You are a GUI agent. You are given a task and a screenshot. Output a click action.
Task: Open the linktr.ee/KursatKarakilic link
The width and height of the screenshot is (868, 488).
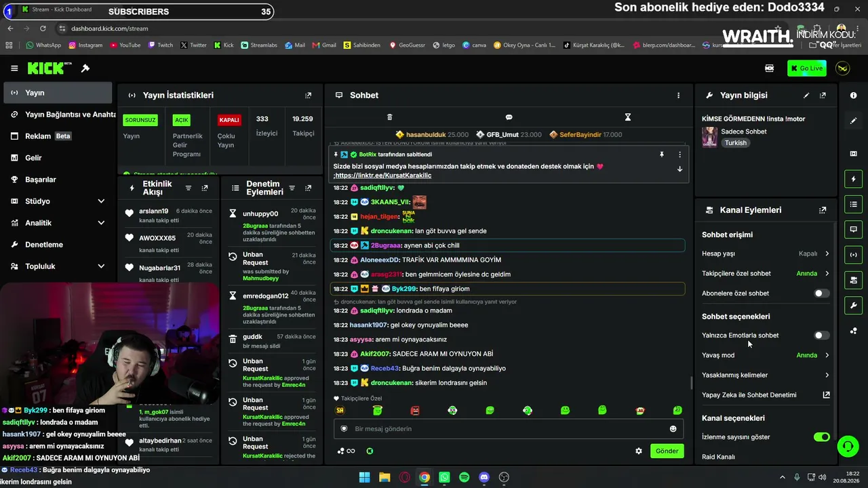click(x=383, y=176)
